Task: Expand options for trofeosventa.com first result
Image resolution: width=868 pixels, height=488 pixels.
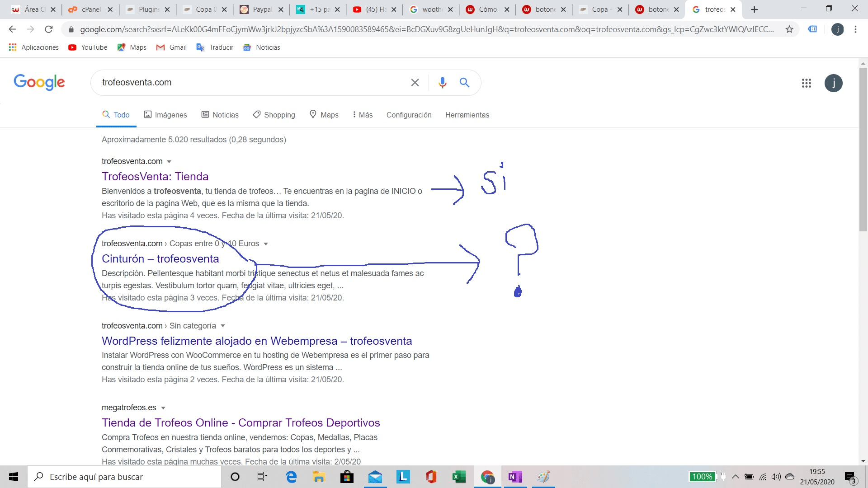Action: [169, 162]
